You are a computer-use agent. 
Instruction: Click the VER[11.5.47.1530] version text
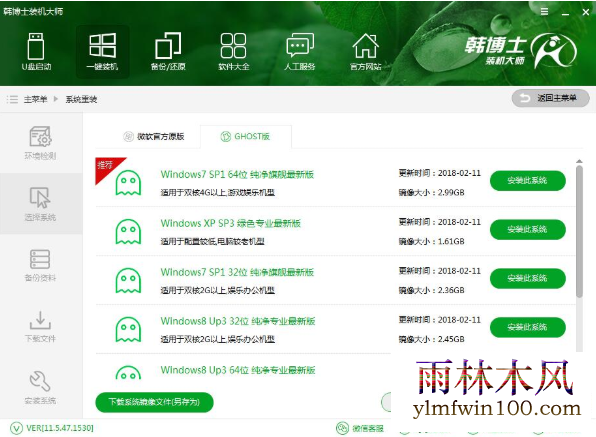[60, 428]
